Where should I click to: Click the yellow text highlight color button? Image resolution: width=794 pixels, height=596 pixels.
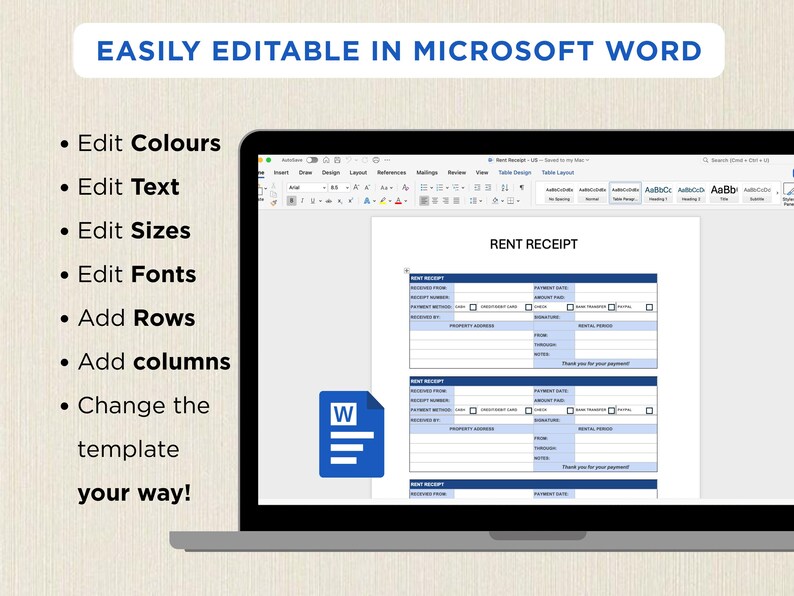(x=383, y=201)
